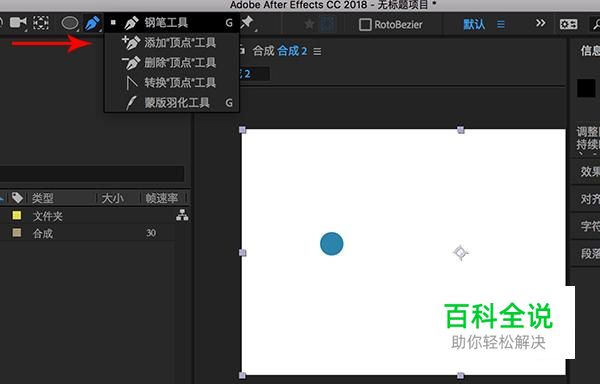The width and height of the screenshot is (600, 384).
Task: Click the yellow label swatch of 文件夹
Action: 16,215
